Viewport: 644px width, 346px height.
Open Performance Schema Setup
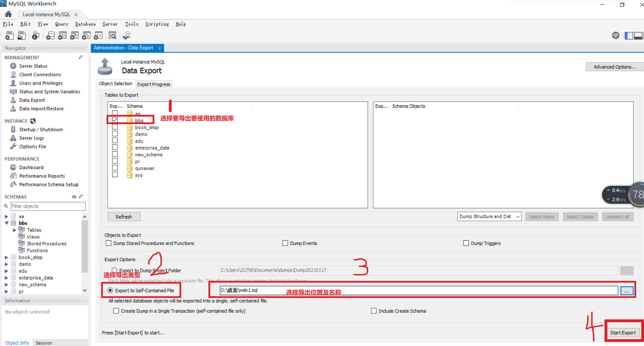coord(49,184)
